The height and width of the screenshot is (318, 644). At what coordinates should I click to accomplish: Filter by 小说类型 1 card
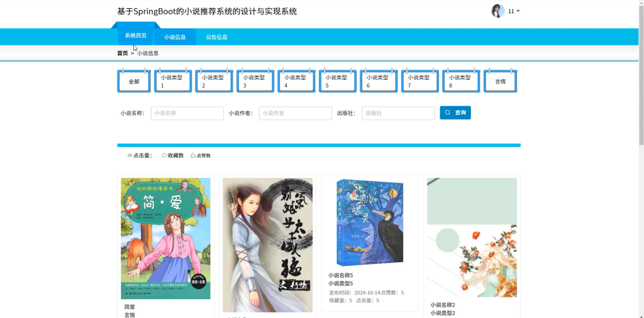coord(173,81)
